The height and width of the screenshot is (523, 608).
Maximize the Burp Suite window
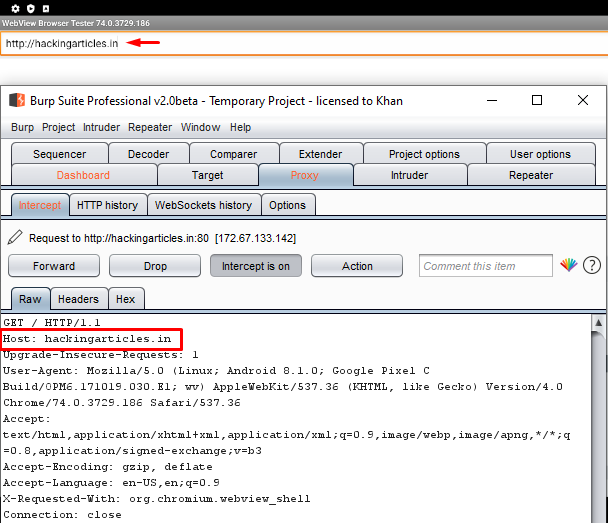click(537, 100)
